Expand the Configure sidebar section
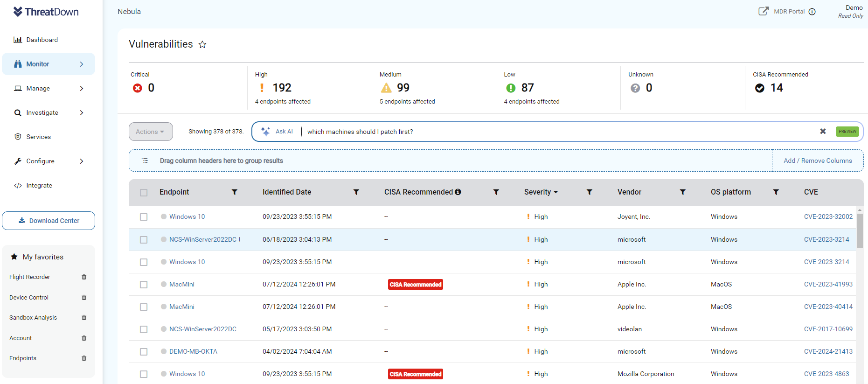The width and height of the screenshot is (868, 384). click(82, 161)
